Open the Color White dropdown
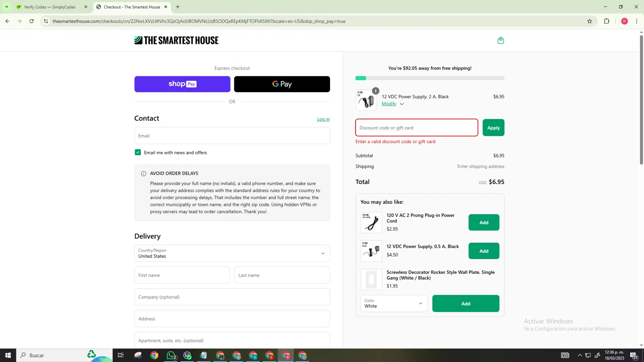644x362 pixels. (x=394, y=303)
